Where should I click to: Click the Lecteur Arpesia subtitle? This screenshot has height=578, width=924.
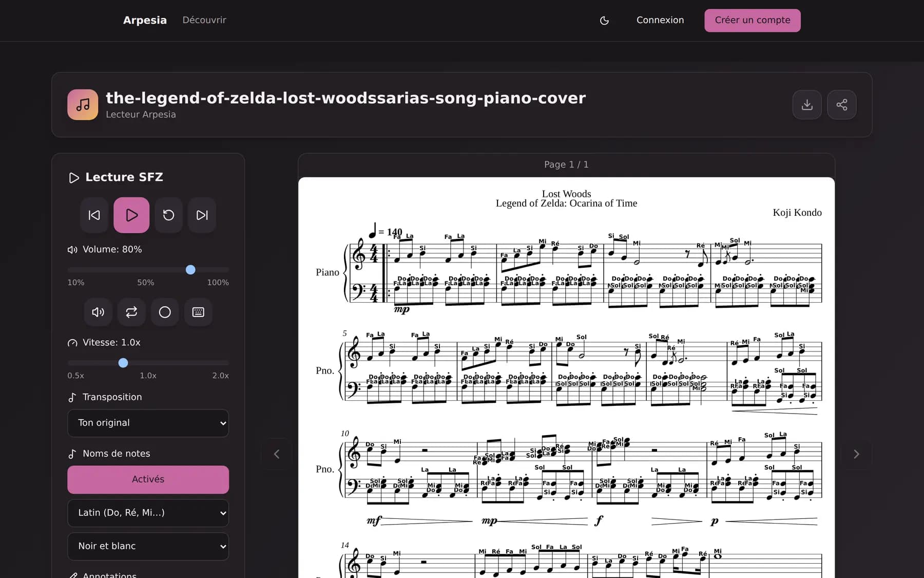(141, 115)
